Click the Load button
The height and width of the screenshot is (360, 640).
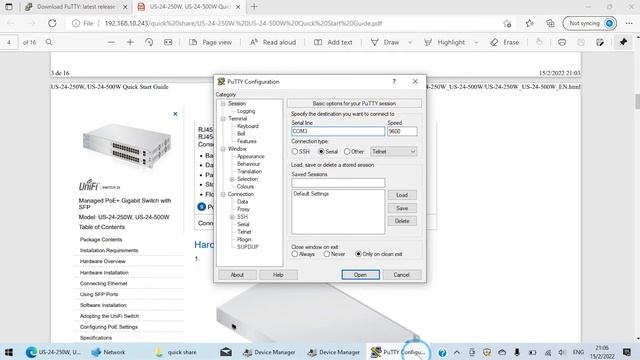[402, 195]
